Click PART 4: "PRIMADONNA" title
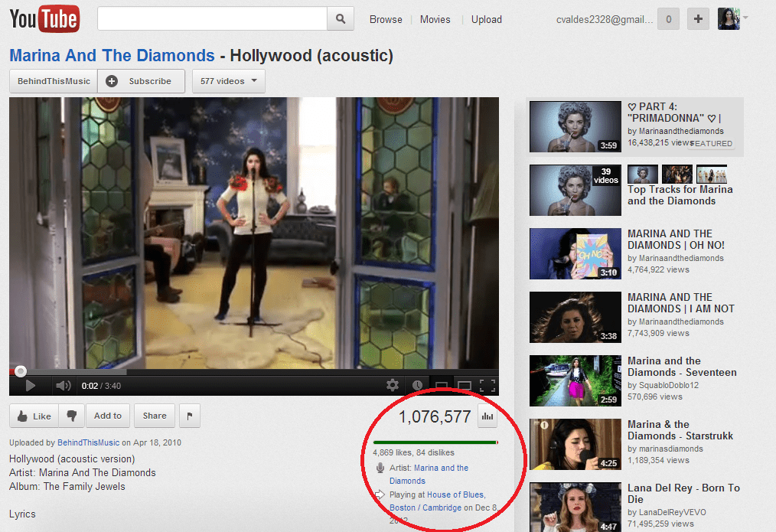This screenshot has height=532, width=776. pyautogui.click(x=674, y=113)
